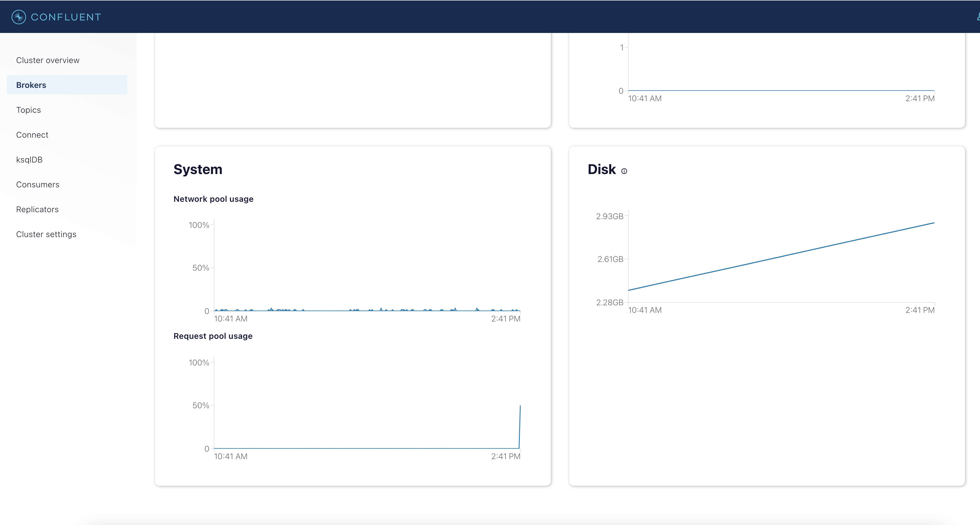The height and width of the screenshot is (525, 980).
Task: Click the 2.93GB axis label
Action: pyautogui.click(x=609, y=216)
